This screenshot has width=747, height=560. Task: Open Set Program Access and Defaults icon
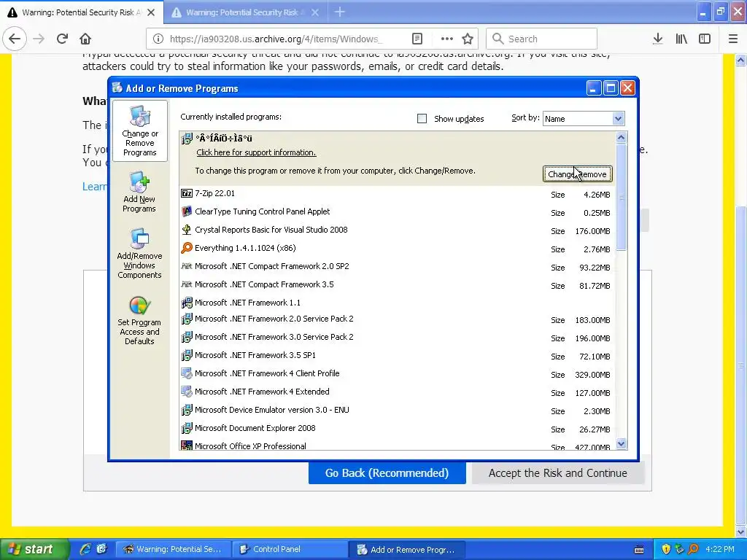139,306
